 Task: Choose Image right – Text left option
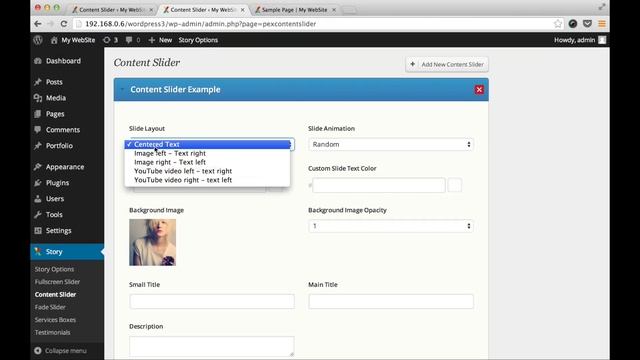coord(207,162)
